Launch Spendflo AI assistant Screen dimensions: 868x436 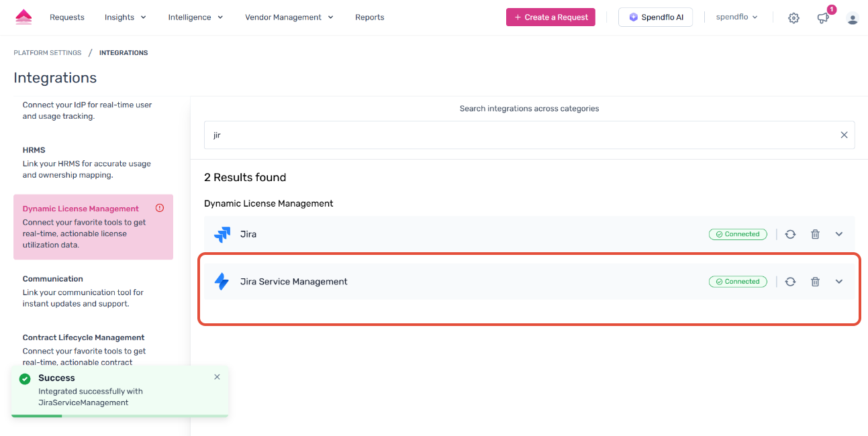(655, 17)
